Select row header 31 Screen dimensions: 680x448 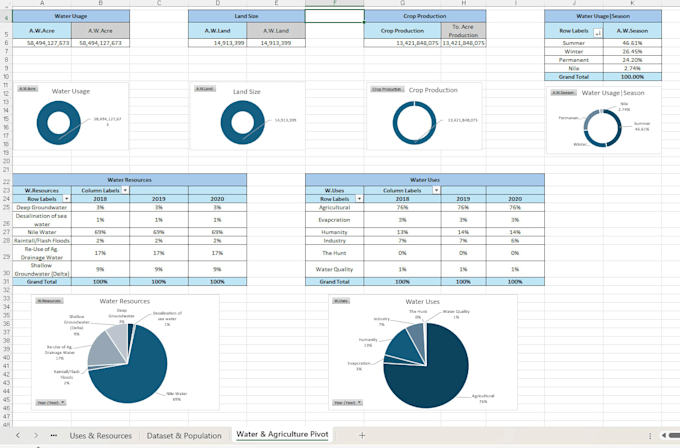(6, 281)
